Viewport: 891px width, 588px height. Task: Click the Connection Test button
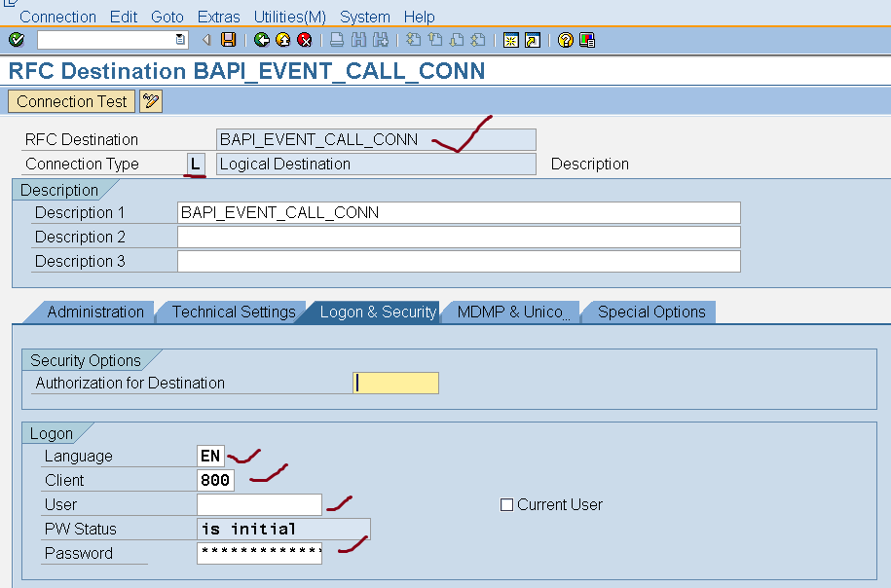(x=72, y=101)
